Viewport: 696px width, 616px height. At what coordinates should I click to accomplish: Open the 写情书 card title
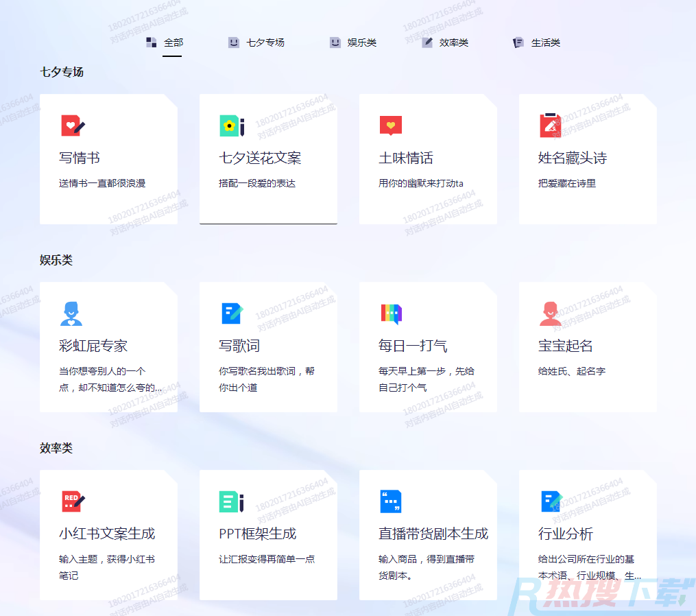click(x=80, y=158)
